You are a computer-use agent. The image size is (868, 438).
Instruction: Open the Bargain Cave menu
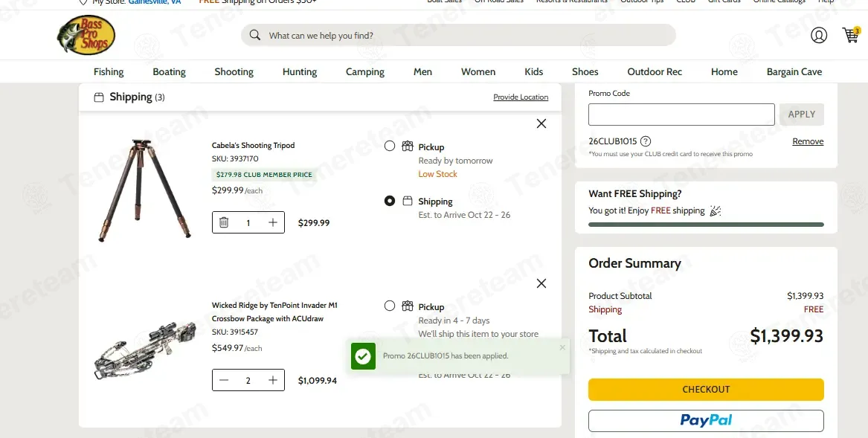(794, 72)
